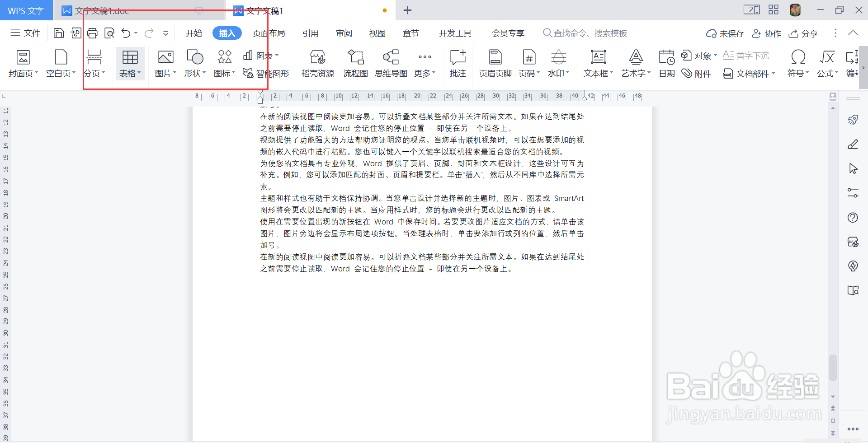Image resolution: width=868 pixels, height=443 pixels.
Task: Add a 水印 watermark to document
Action: [558, 63]
